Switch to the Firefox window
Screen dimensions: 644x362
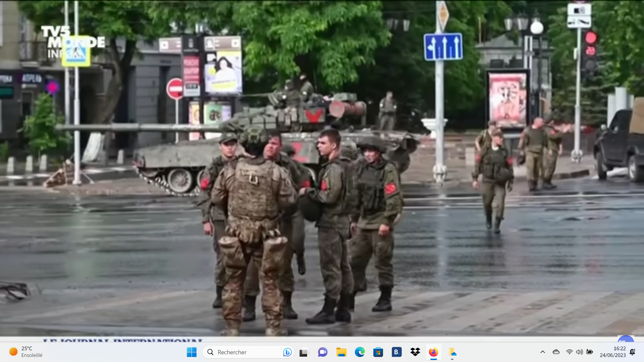[x=433, y=352]
